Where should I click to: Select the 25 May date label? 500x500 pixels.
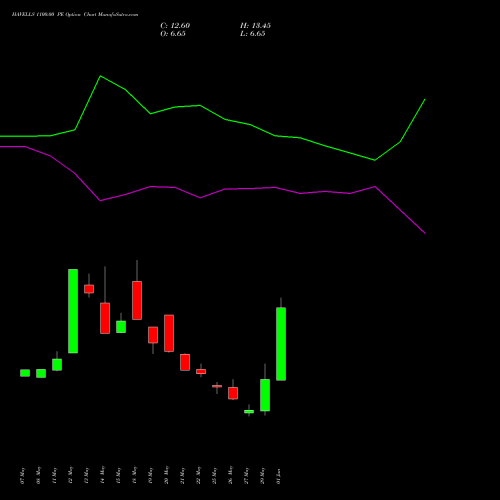click(214, 475)
